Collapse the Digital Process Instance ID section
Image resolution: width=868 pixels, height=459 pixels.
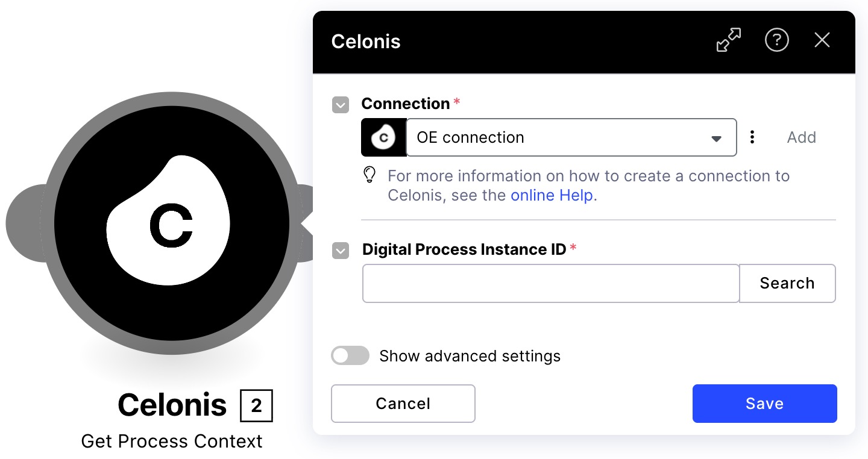coord(341,251)
